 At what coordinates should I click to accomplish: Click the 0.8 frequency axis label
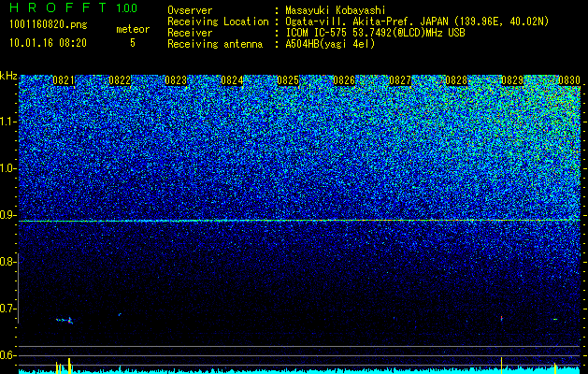[7, 262]
